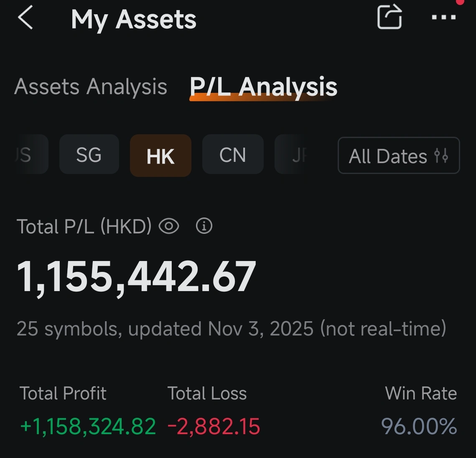Select the CN market chip

tap(233, 154)
